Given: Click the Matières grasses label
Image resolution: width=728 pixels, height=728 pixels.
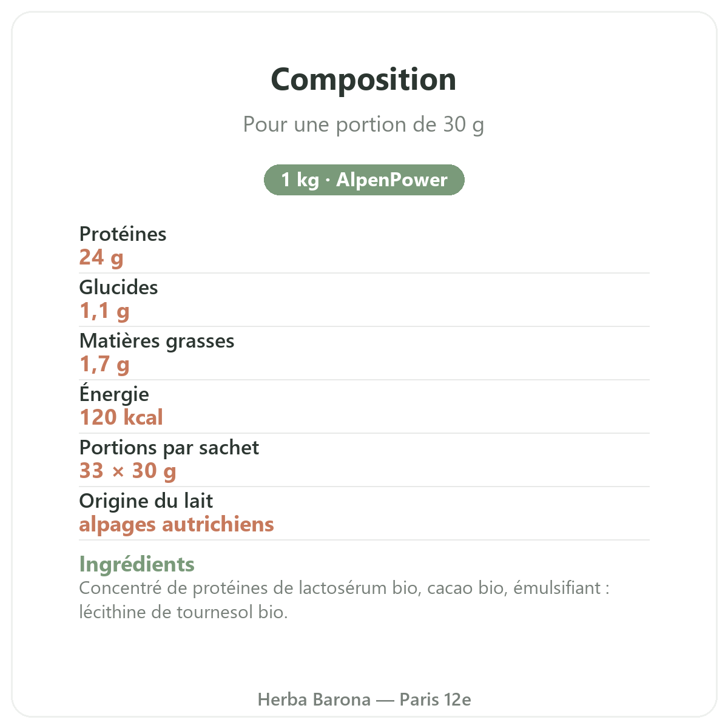Looking at the screenshot, I should coord(157,341).
